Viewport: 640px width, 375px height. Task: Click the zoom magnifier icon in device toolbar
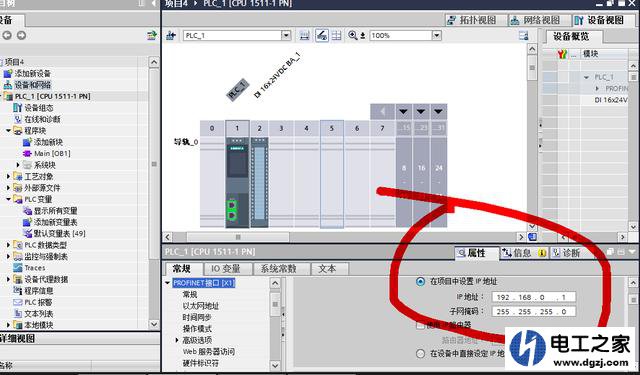pyautogui.click(x=353, y=36)
